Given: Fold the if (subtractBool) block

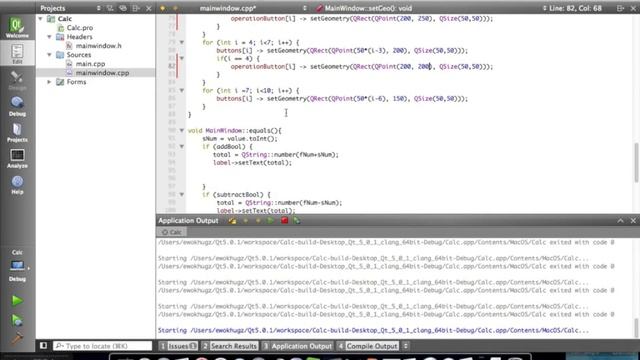Looking at the screenshot, I should click(x=182, y=195).
